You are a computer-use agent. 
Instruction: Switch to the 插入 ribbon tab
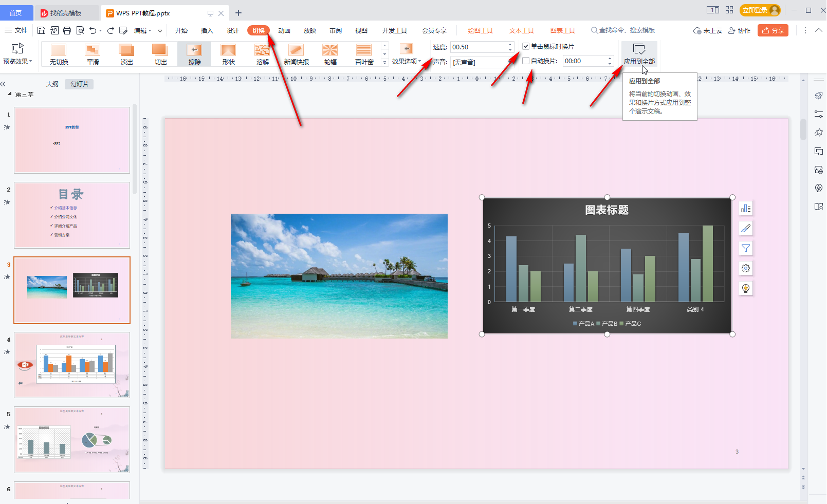pos(207,30)
